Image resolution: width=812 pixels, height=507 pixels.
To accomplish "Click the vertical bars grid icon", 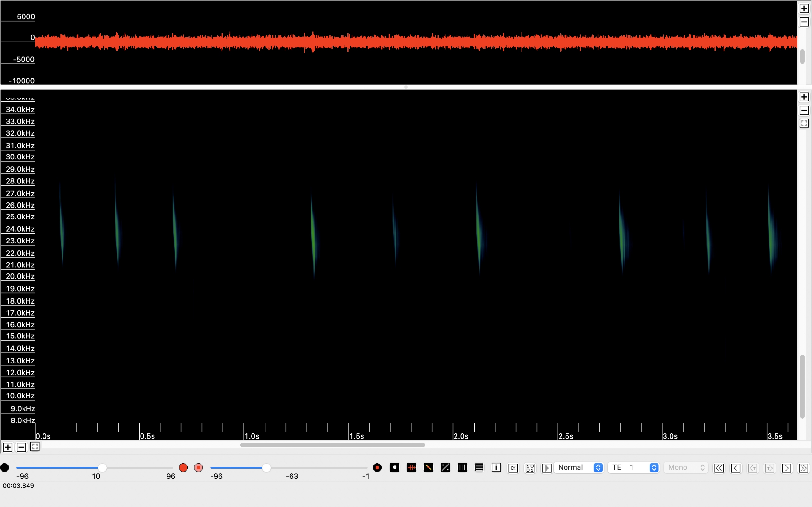I will tap(462, 467).
